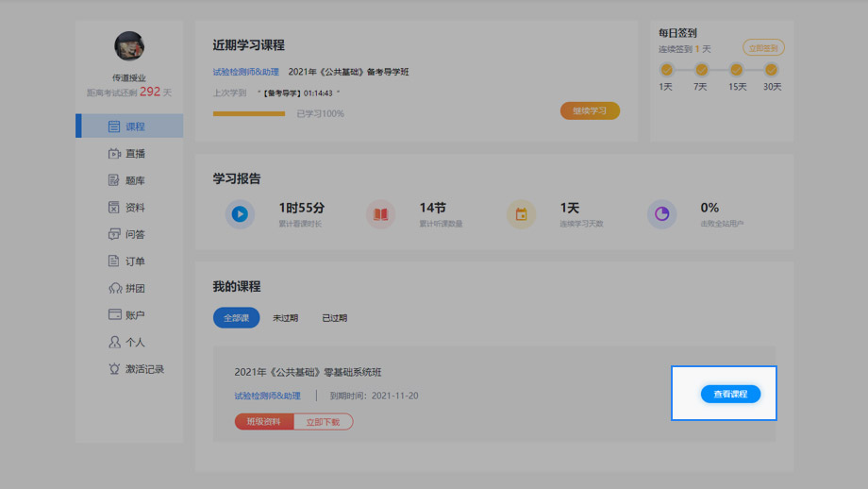
Task: Open 直播 live section icon
Action: (114, 154)
